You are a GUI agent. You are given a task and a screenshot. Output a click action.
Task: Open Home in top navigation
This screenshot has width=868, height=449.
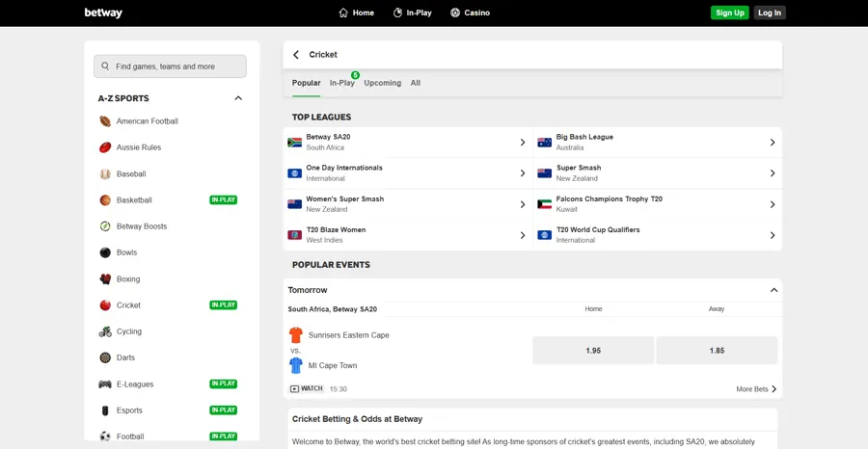356,13
